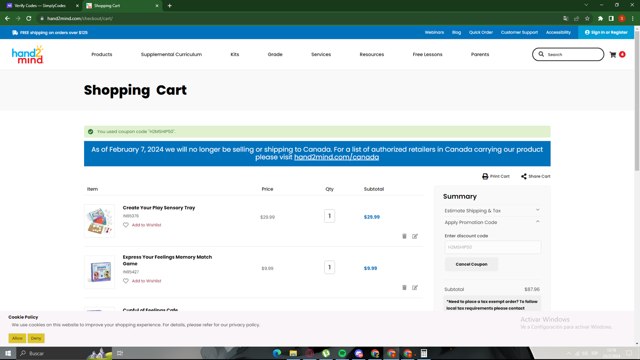This screenshot has height=360, width=640.
Task: Edit Express Your Feelings Memory Match Game
Action: tap(415, 287)
